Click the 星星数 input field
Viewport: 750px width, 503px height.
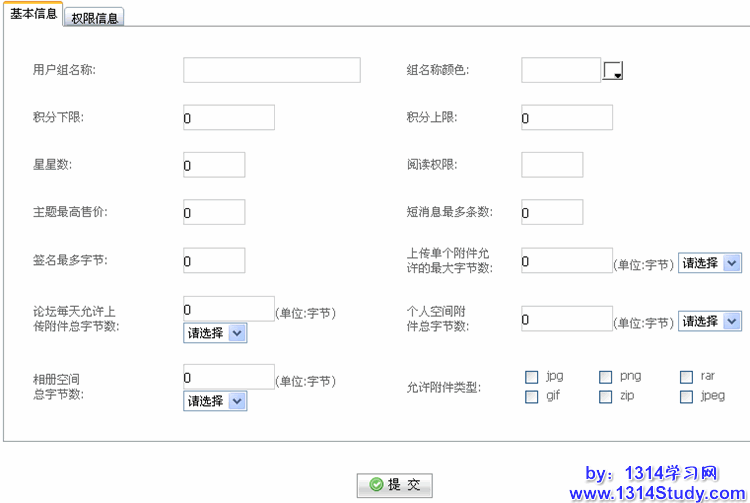point(214,165)
